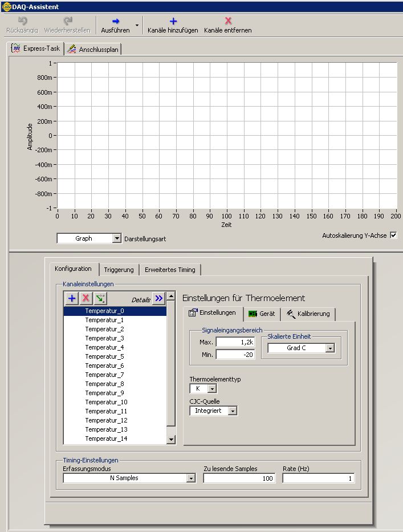Screen dimensions: 403x532
Task: Open the Gerät sub-tab
Action: [x=262, y=314]
